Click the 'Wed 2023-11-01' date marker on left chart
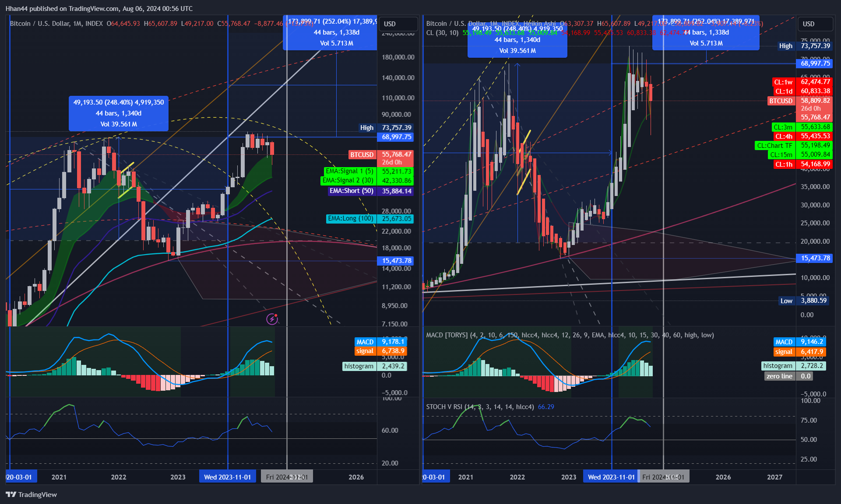The image size is (841, 504). (228, 477)
